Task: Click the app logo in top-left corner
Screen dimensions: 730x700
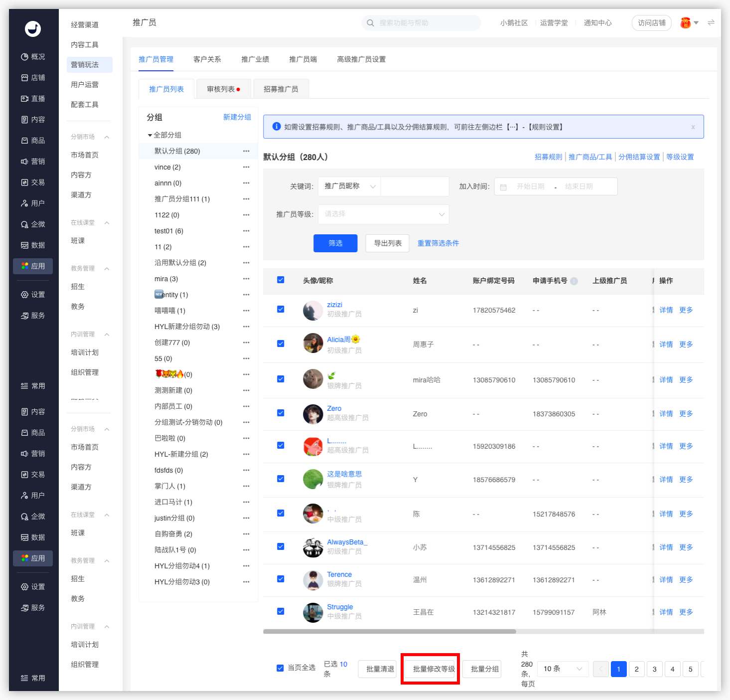Action: coord(33,29)
